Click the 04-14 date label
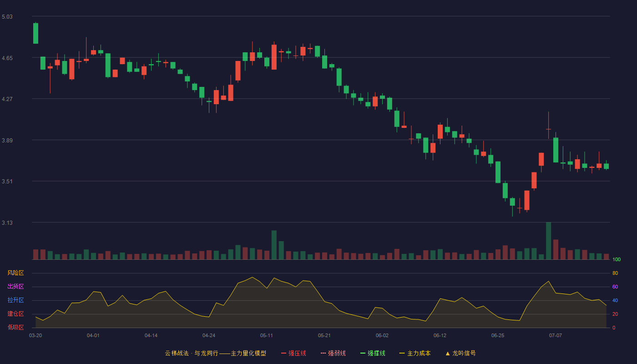 [x=151, y=335]
